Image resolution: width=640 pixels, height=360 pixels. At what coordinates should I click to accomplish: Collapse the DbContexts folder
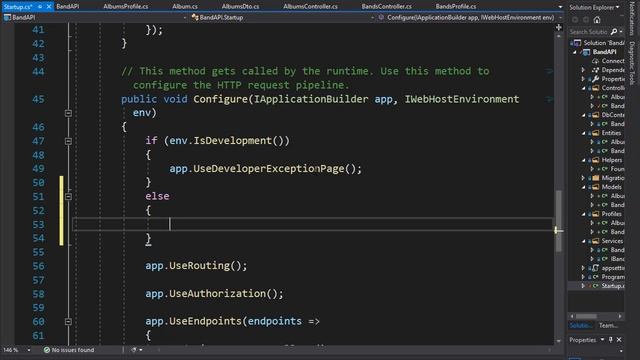584,115
